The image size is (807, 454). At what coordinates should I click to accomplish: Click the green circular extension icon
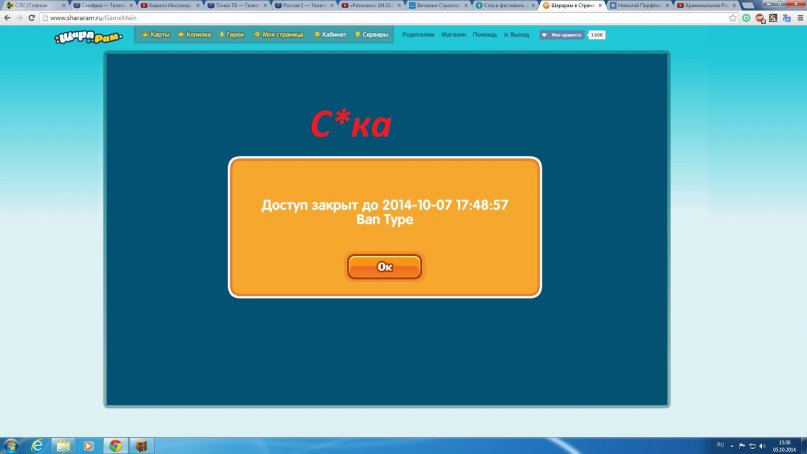tap(746, 18)
